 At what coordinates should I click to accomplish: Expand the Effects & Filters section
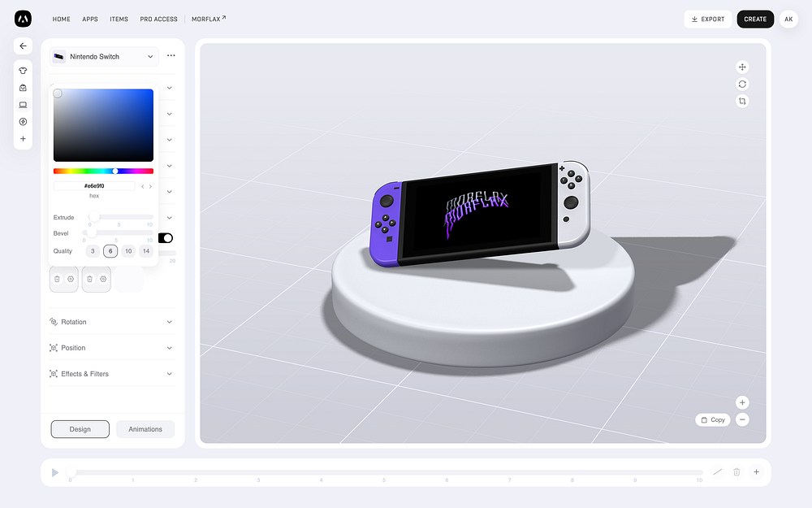[x=112, y=374]
